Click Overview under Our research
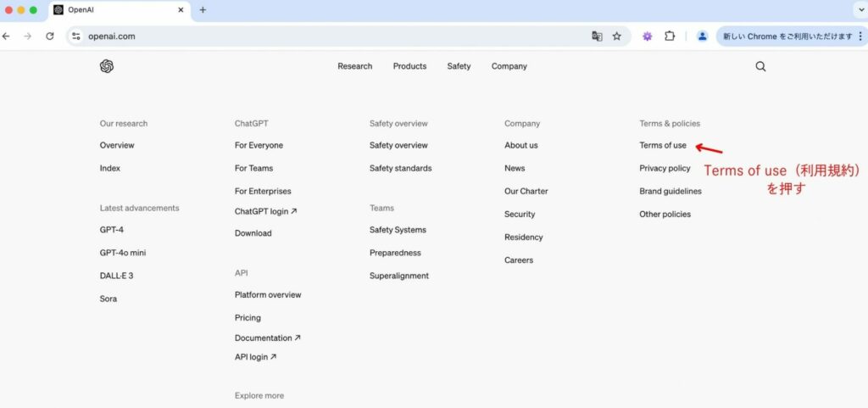 (117, 145)
